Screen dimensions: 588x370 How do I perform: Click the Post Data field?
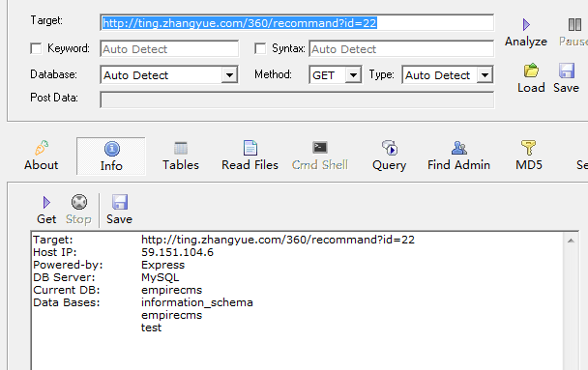pyautogui.click(x=297, y=100)
